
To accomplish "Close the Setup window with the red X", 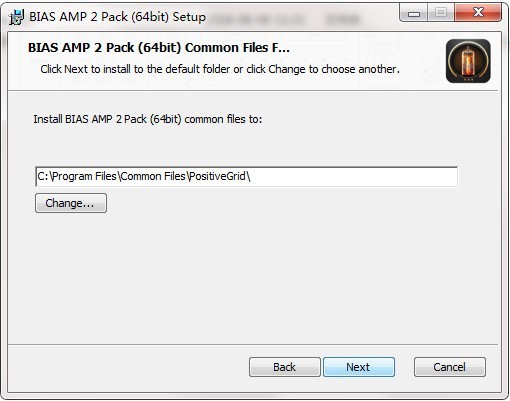I will [x=478, y=13].
